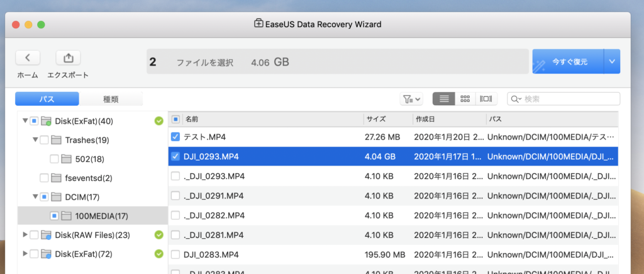Check the ._DJI_0293.MP4 checkbox
Viewport: 644px width, 274px height.
[x=175, y=176]
